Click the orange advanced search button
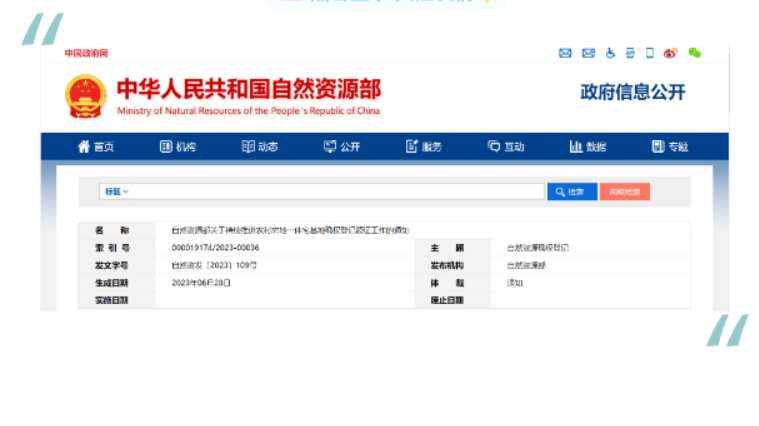The height and width of the screenshot is (426, 759). 624,192
